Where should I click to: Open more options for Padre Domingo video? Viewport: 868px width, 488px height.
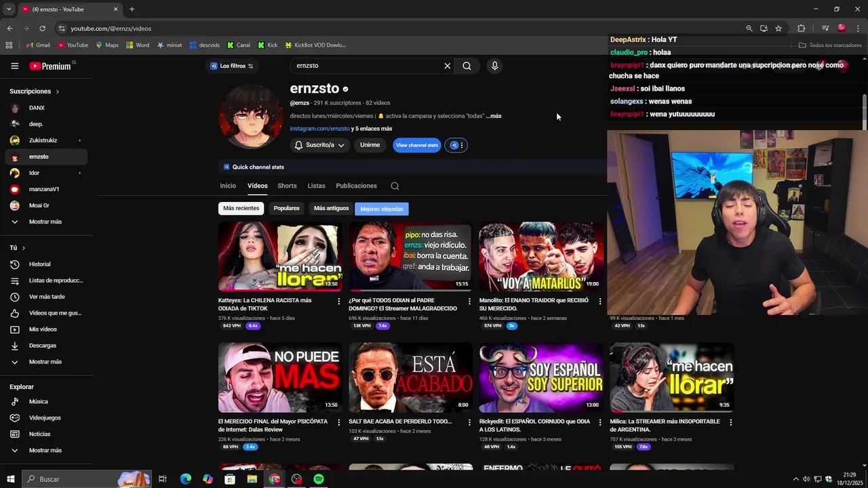point(469,301)
